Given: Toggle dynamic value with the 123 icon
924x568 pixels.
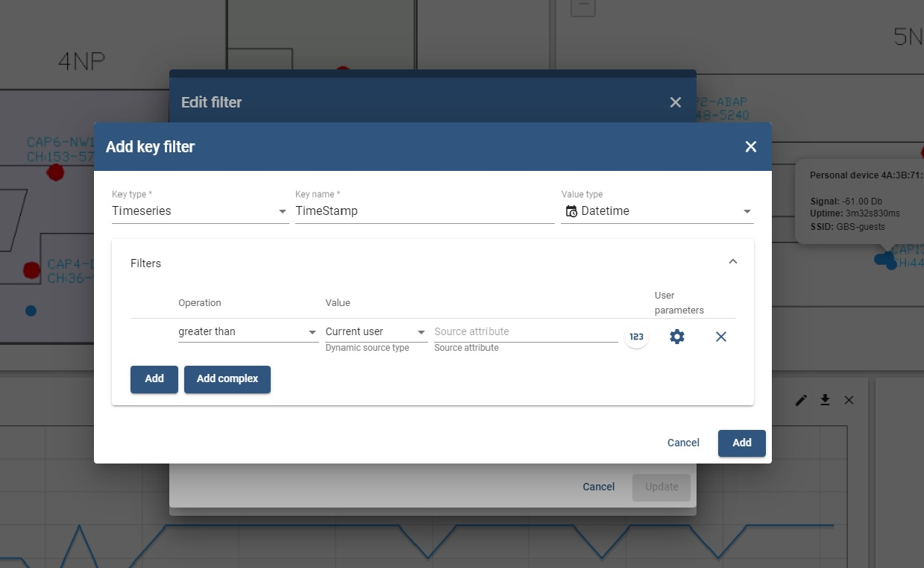Looking at the screenshot, I should [x=636, y=337].
